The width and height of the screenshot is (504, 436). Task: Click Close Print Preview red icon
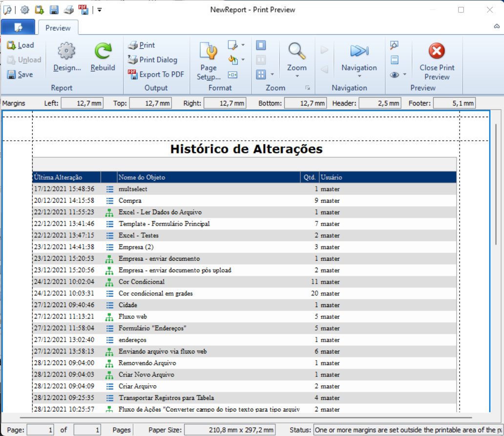437,51
